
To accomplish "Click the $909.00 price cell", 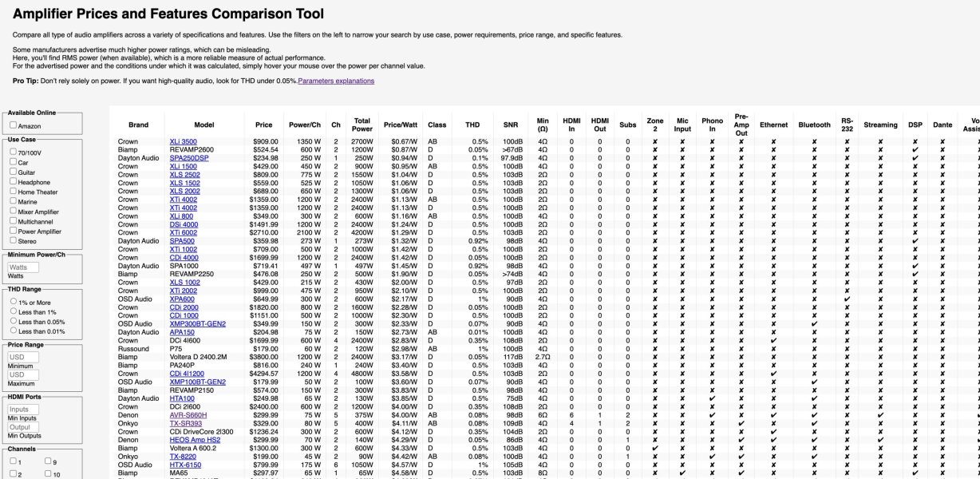I will coord(266,141).
